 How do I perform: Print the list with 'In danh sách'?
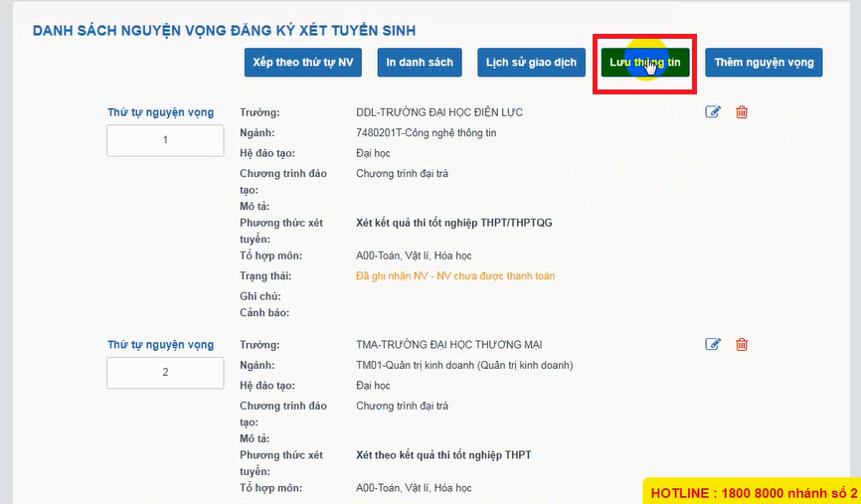[420, 63]
